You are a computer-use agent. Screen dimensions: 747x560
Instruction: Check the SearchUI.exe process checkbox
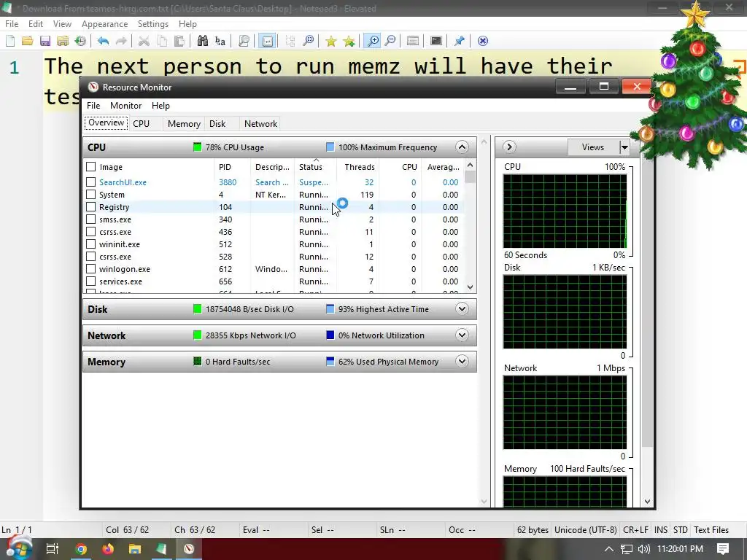(90, 182)
